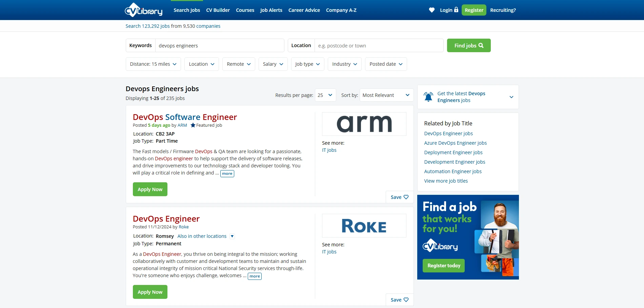Save the Roke DevOps Engineer job
The width and height of the screenshot is (644, 308).
pos(400,300)
